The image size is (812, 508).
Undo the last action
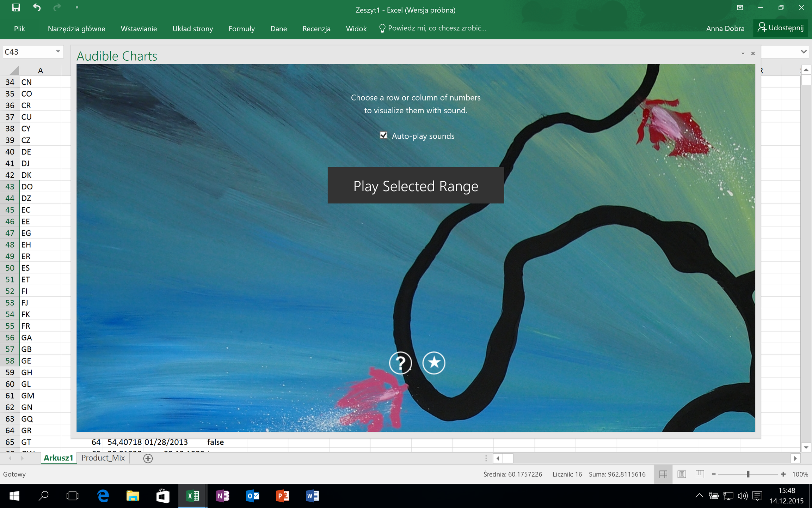point(37,7)
